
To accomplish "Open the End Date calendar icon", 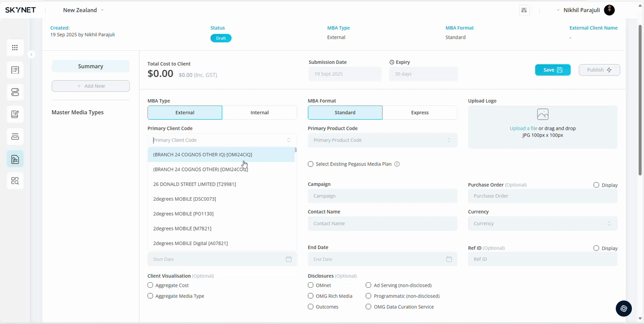I will (449, 259).
